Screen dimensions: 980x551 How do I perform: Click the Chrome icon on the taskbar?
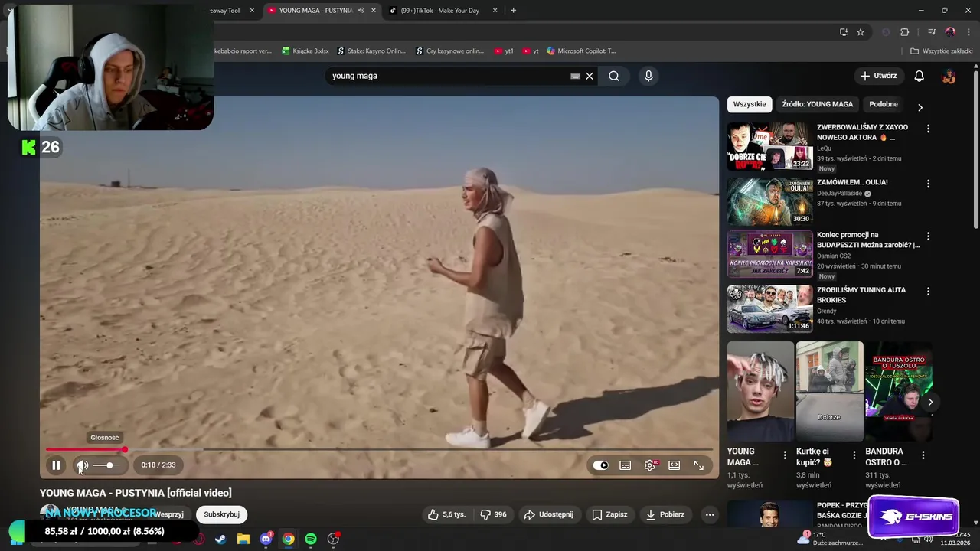[x=288, y=539]
